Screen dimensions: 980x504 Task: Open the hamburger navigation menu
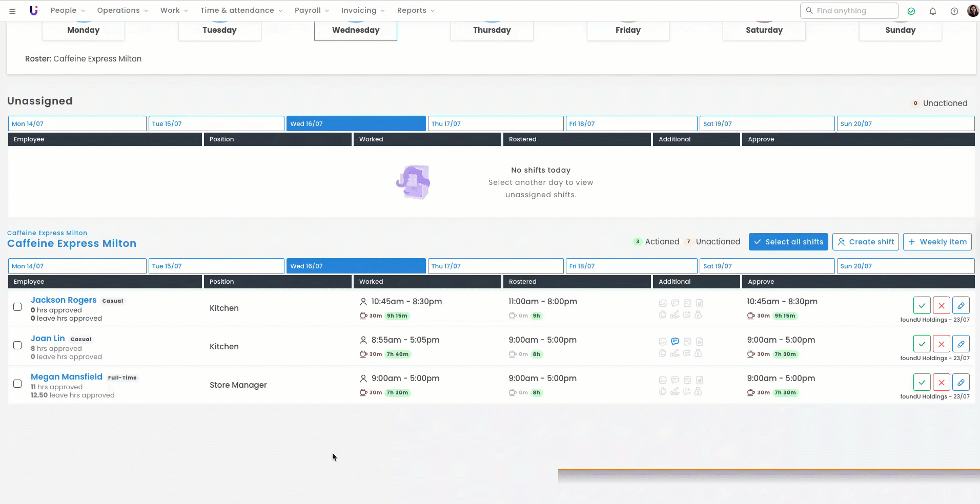(12, 11)
